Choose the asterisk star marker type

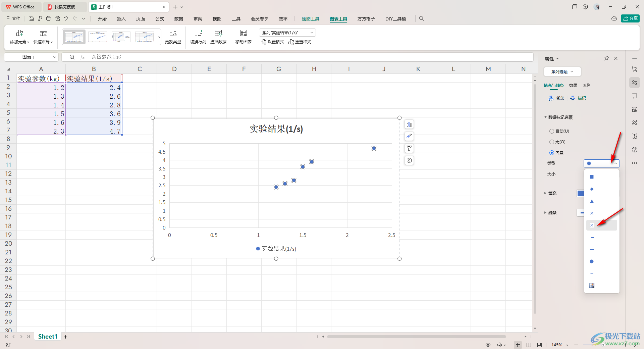click(592, 225)
